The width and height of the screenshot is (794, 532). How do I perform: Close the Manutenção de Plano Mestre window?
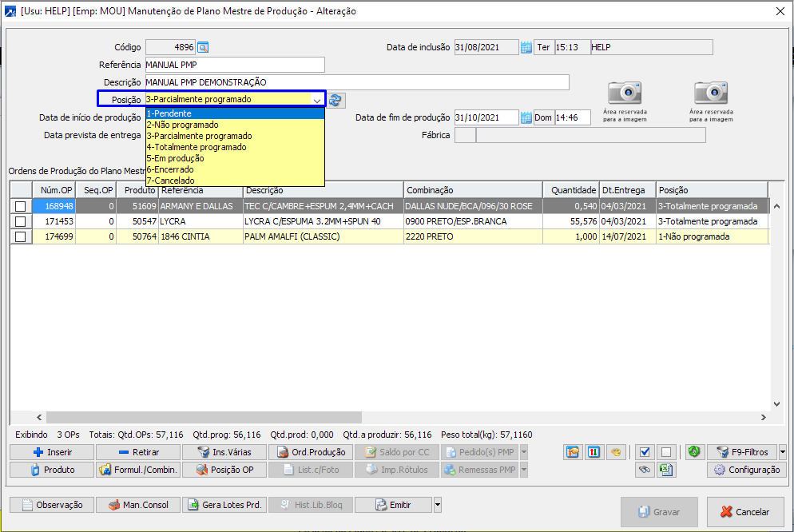click(x=780, y=11)
